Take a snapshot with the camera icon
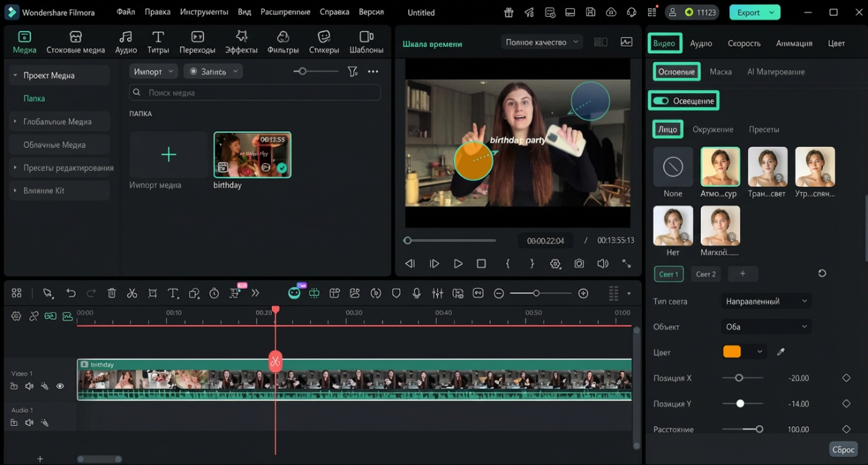 tap(579, 264)
